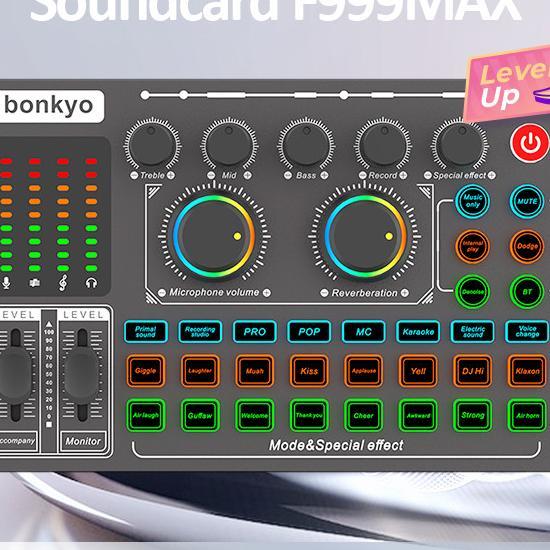
Task: Play the Guffaw effect
Action: pyautogui.click(x=200, y=415)
